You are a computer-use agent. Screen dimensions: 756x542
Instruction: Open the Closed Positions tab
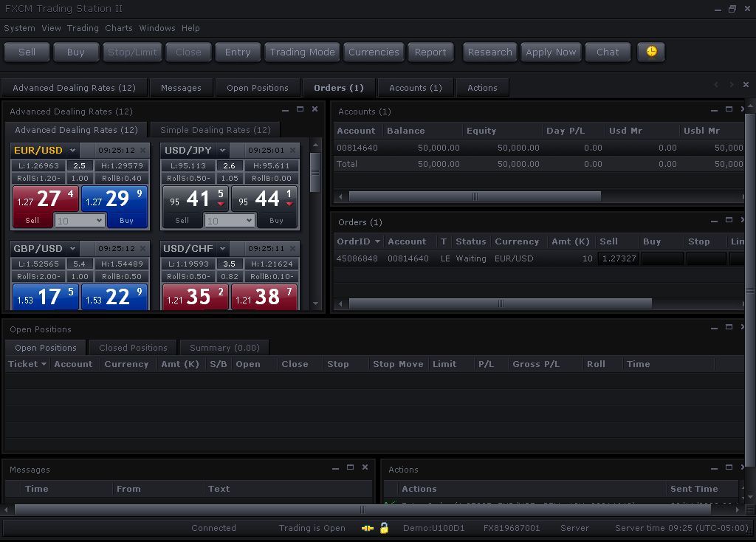133,348
